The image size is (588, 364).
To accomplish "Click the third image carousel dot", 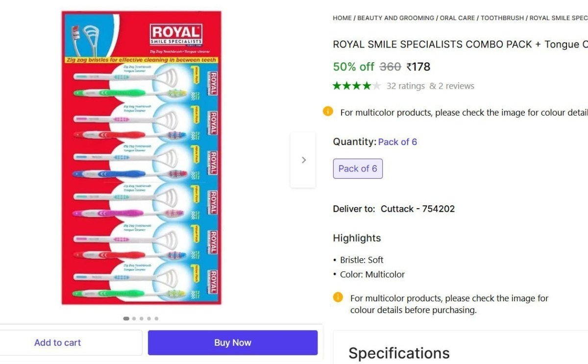I will click(142, 318).
